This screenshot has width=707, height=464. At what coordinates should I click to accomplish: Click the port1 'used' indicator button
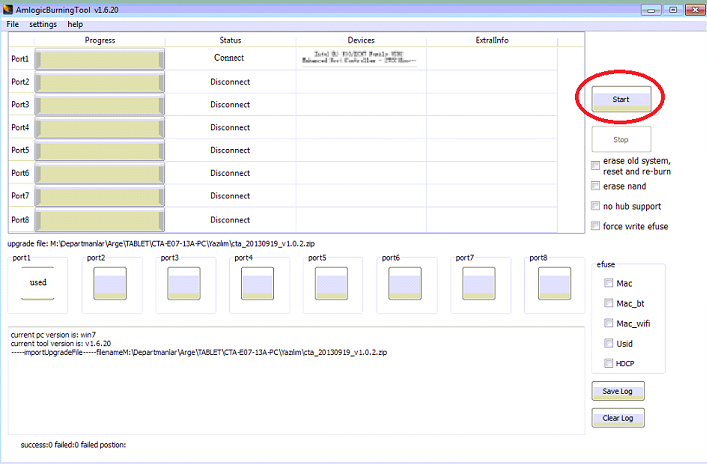click(x=38, y=283)
